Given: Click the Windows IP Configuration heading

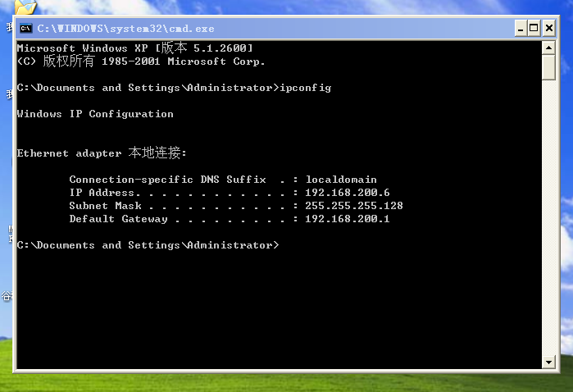Looking at the screenshot, I should tap(95, 114).
